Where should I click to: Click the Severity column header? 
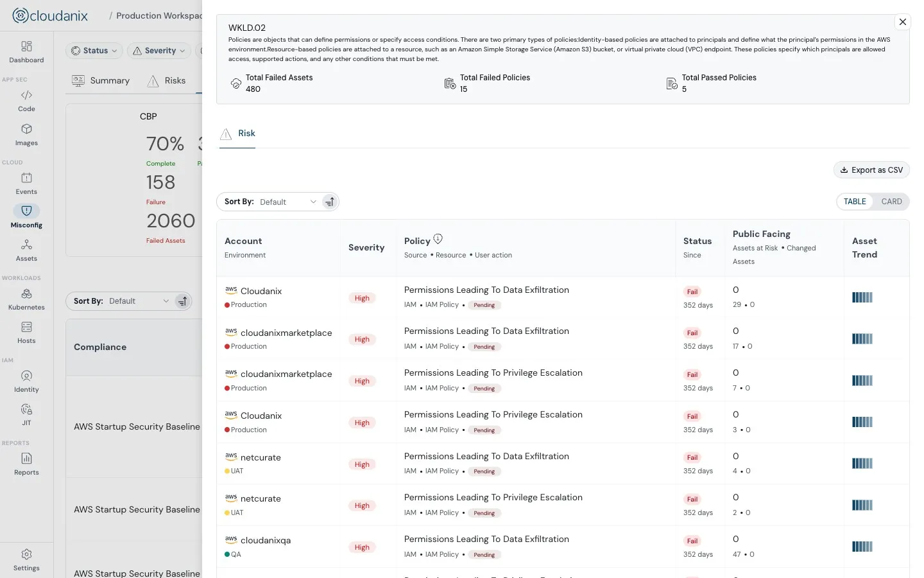366,248
